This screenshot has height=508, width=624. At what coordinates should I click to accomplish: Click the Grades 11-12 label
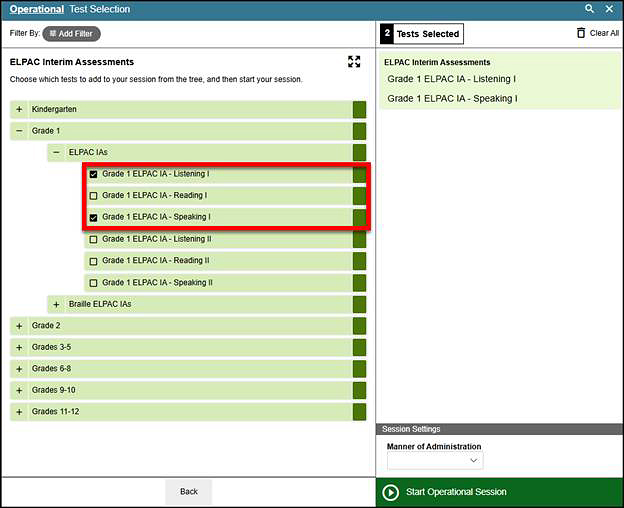pos(55,411)
